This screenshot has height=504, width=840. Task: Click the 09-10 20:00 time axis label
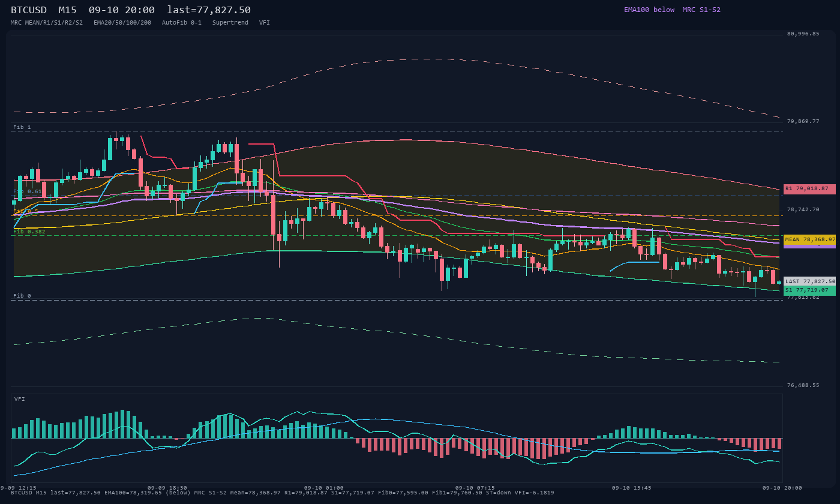(782, 488)
